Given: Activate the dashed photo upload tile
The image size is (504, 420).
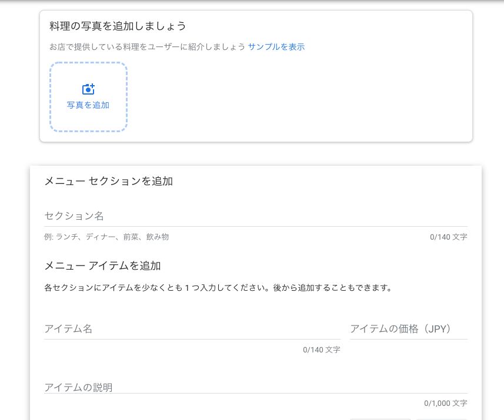Looking at the screenshot, I should (x=88, y=97).
